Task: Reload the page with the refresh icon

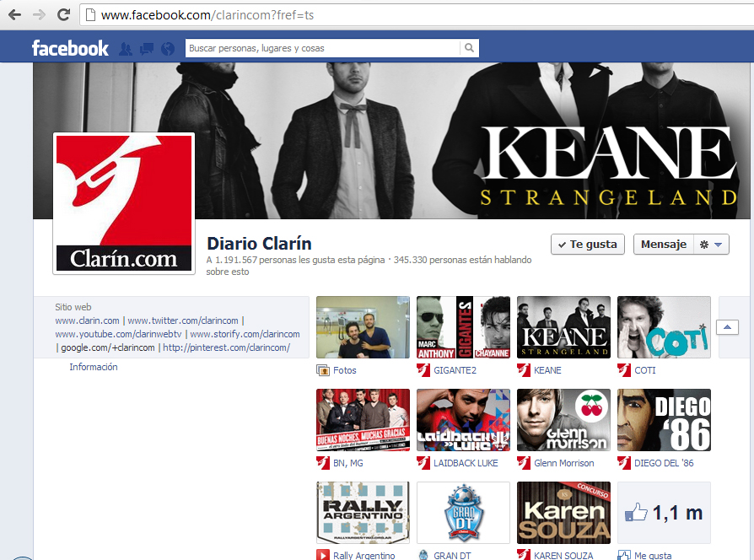Action: (63, 15)
